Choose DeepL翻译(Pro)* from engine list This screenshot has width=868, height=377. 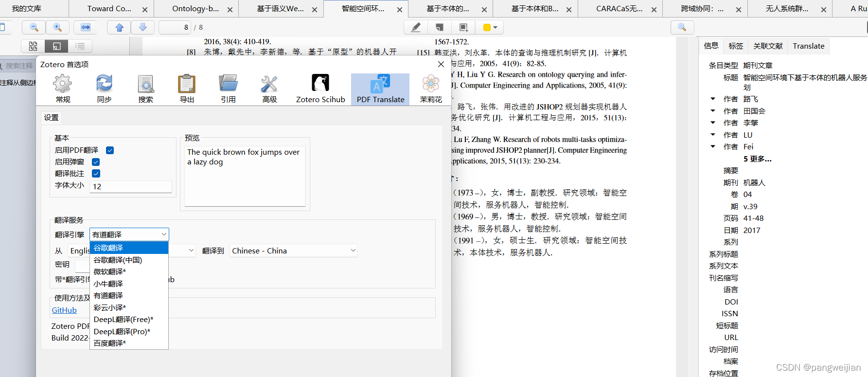(x=129, y=331)
